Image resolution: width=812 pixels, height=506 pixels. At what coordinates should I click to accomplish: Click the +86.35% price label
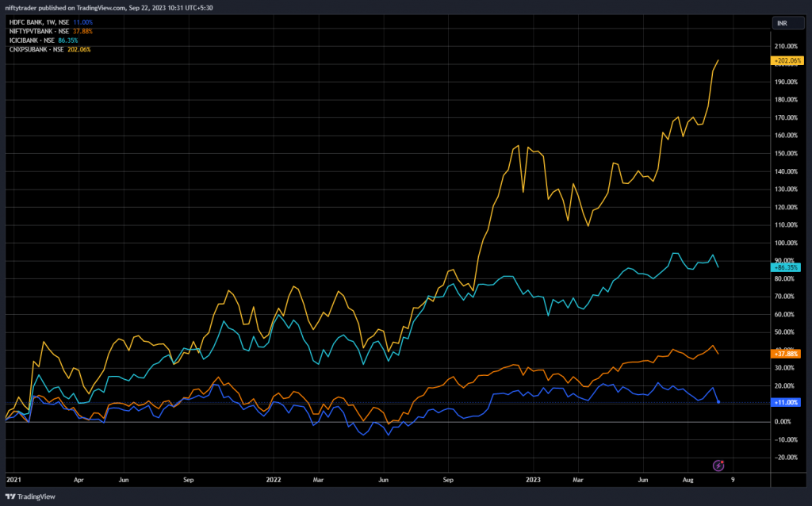tap(786, 268)
